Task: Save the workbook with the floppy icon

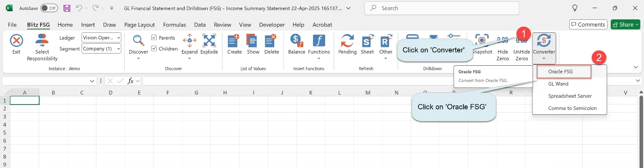Action: pyautogui.click(x=67, y=8)
